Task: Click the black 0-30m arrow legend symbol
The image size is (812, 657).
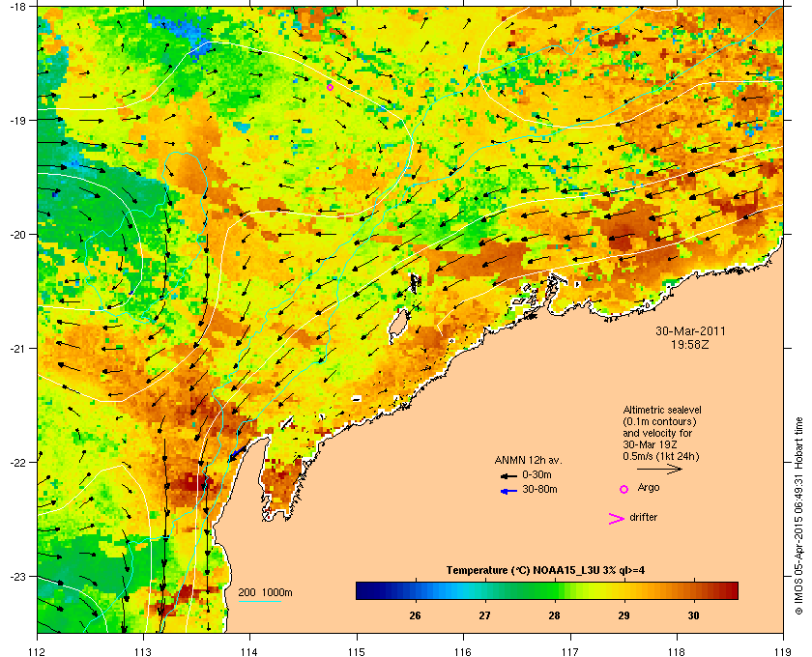Action: (508, 475)
